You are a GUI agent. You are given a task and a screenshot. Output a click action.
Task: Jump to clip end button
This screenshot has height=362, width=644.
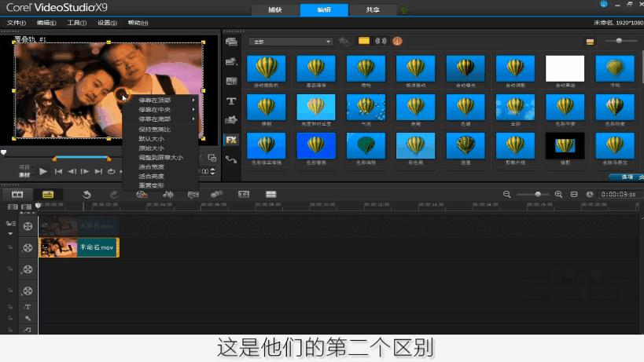coord(98,171)
